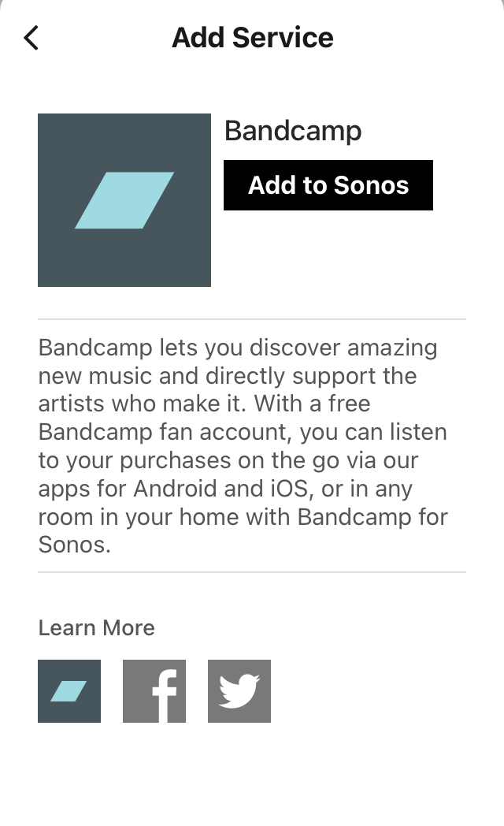Image resolution: width=504 pixels, height=826 pixels.
Task: Click the line "new music and directly support the"
Action: coord(228,375)
